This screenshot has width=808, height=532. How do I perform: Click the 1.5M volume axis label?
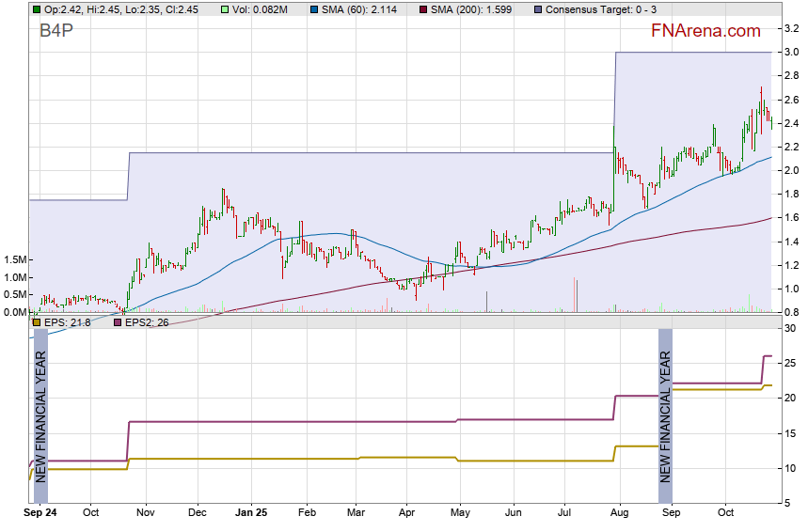(x=14, y=260)
